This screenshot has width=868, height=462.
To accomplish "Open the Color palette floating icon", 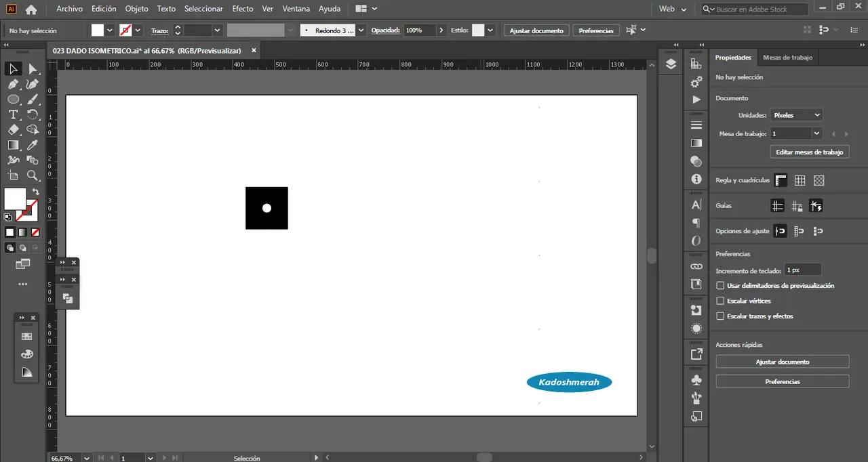I will [26, 354].
